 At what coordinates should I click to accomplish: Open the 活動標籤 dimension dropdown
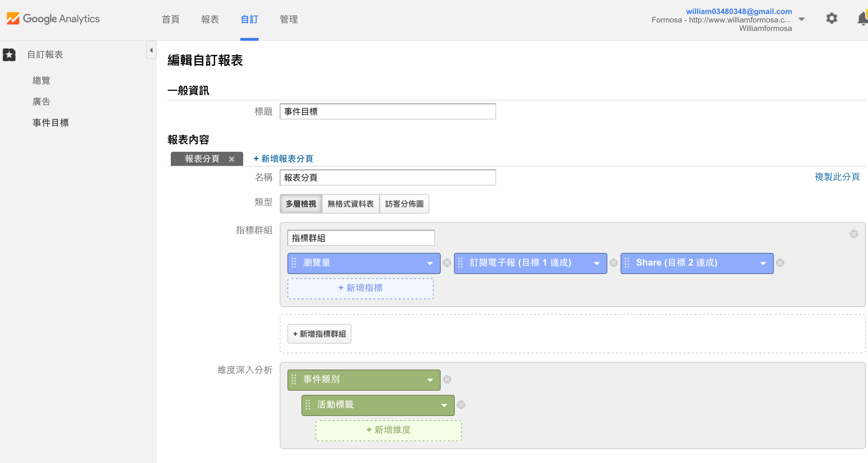444,405
